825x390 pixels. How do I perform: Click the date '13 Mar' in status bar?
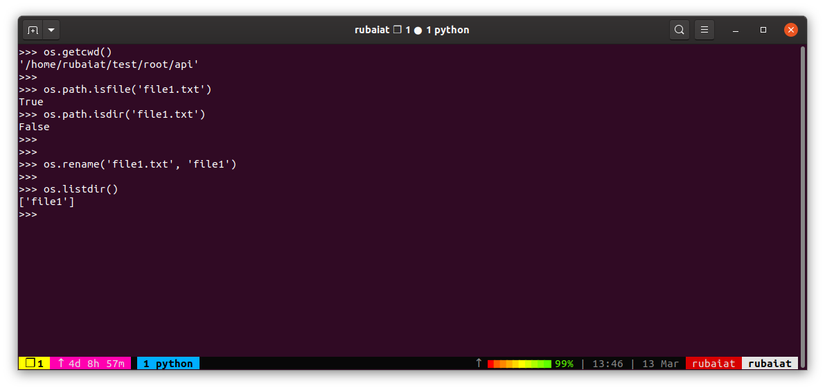click(x=660, y=364)
